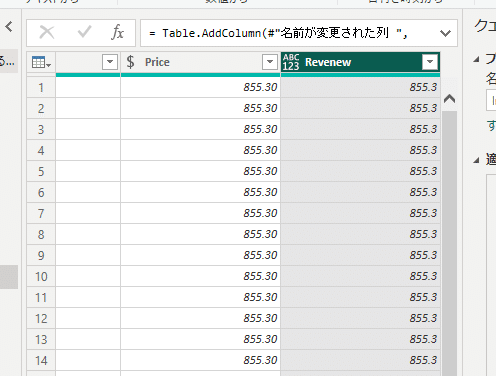Select row number 8
The width and height of the screenshot is (496, 376).
[41, 235]
